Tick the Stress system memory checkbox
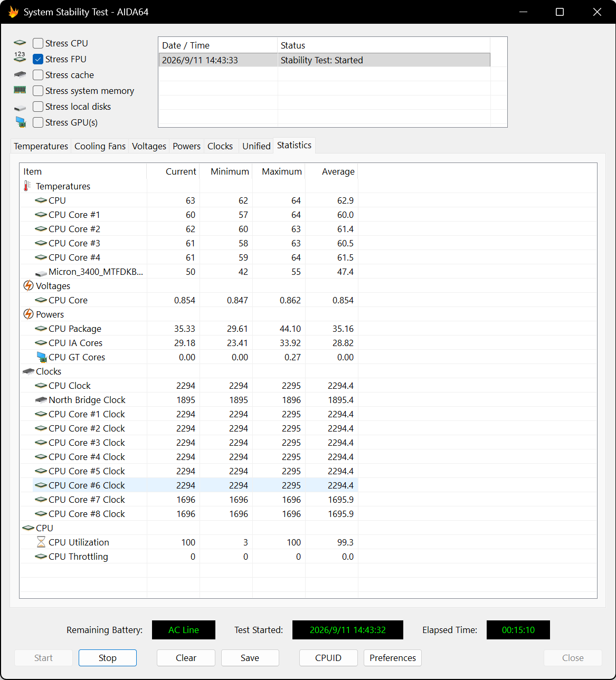This screenshot has width=616, height=680. pyautogui.click(x=38, y=91)
